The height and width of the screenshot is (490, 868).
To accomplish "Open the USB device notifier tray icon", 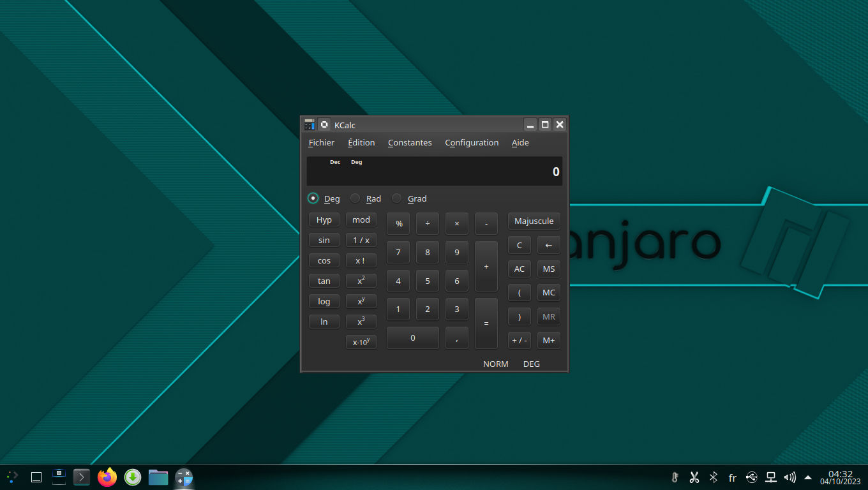I will point(752,477).
